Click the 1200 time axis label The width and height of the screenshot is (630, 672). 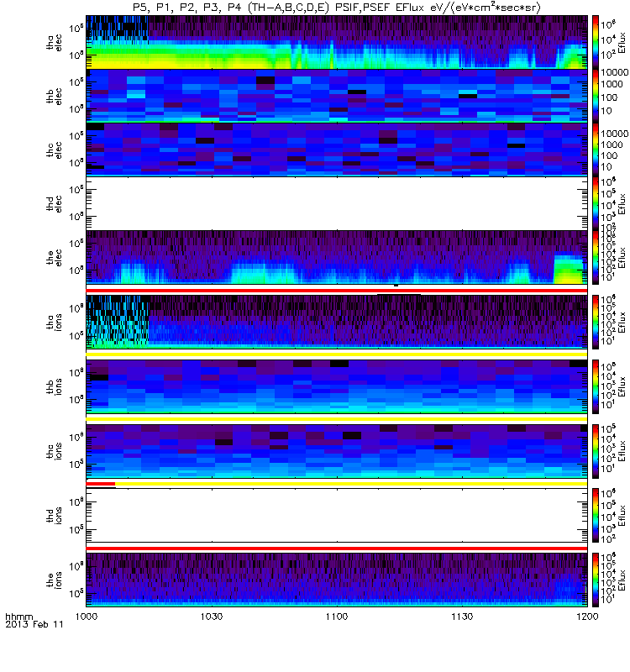pos(587,617)
